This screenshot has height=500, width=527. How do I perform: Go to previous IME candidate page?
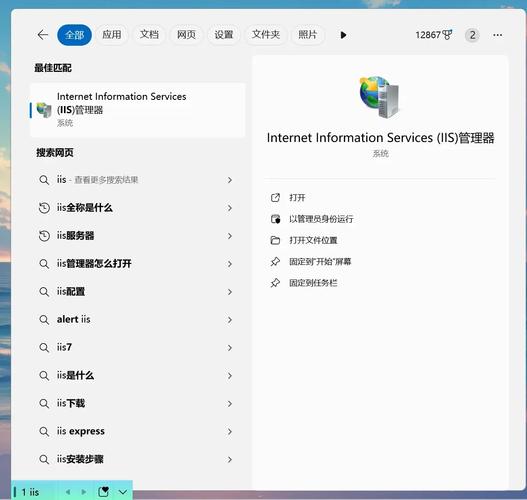click(x=68, y=492)
